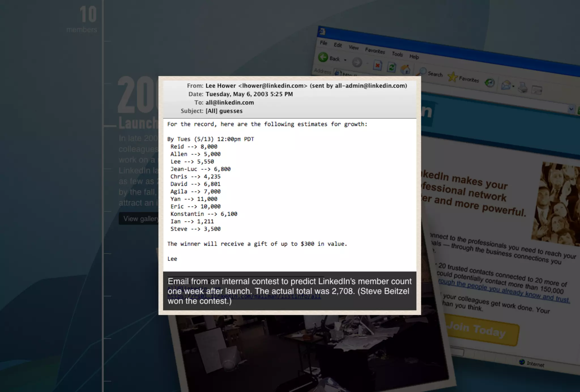The image size is (580, 392).
Task: Click the Internet zone globe in status bar
Action: (x=522, y=362)
